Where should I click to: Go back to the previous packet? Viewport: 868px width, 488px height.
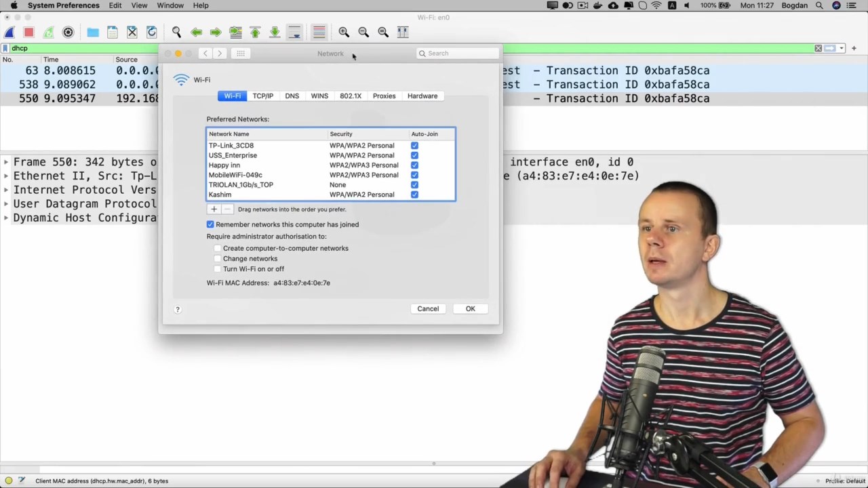pyautogui.click(x=196, y=32)
